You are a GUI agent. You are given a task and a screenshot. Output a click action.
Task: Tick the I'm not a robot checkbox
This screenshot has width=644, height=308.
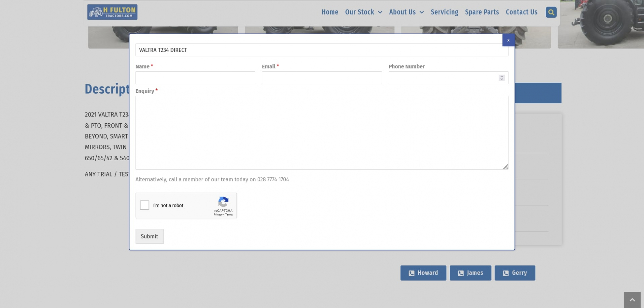click(x=144, y=205)
